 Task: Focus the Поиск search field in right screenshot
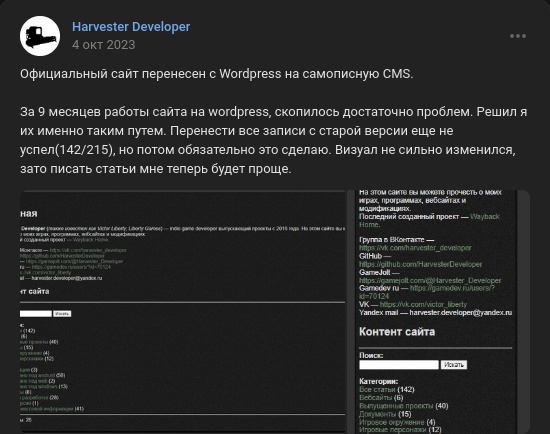(399, 365)
